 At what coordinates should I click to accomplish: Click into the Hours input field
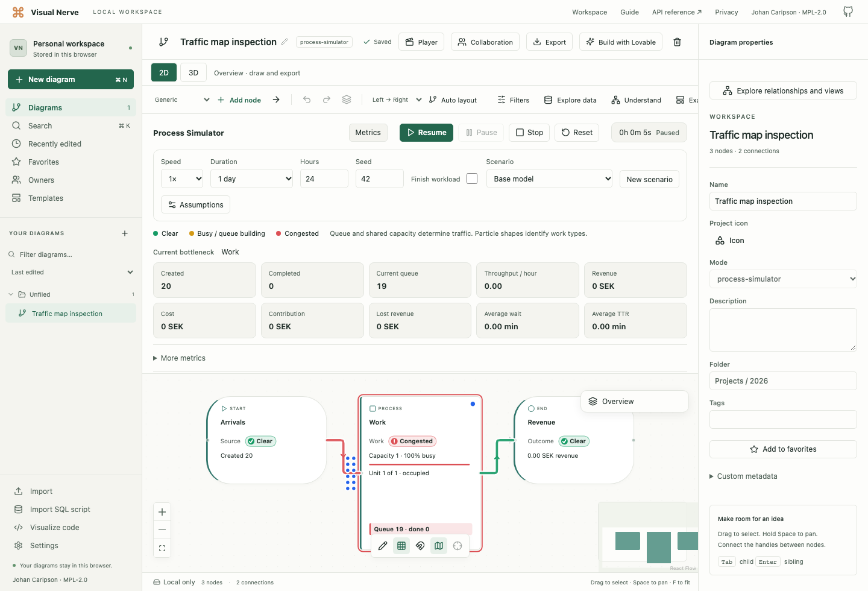click(x=324, y=179)
